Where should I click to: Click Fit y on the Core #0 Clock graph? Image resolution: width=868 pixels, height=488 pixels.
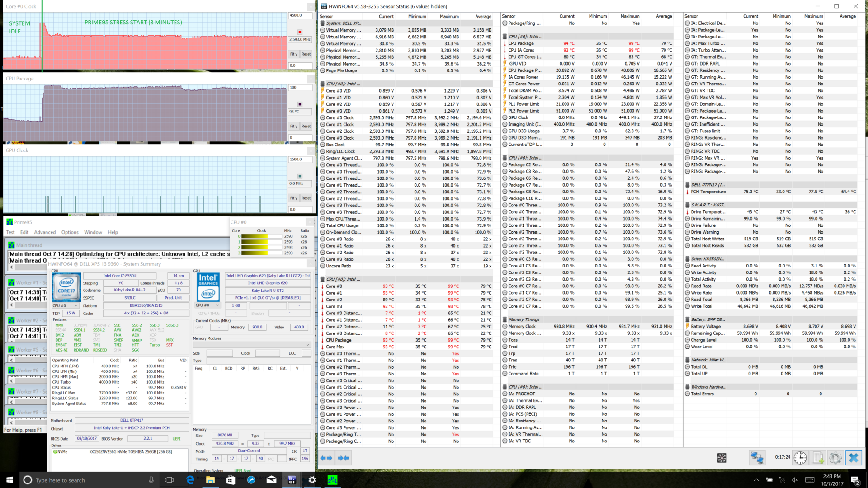click(x=293, y=54)
